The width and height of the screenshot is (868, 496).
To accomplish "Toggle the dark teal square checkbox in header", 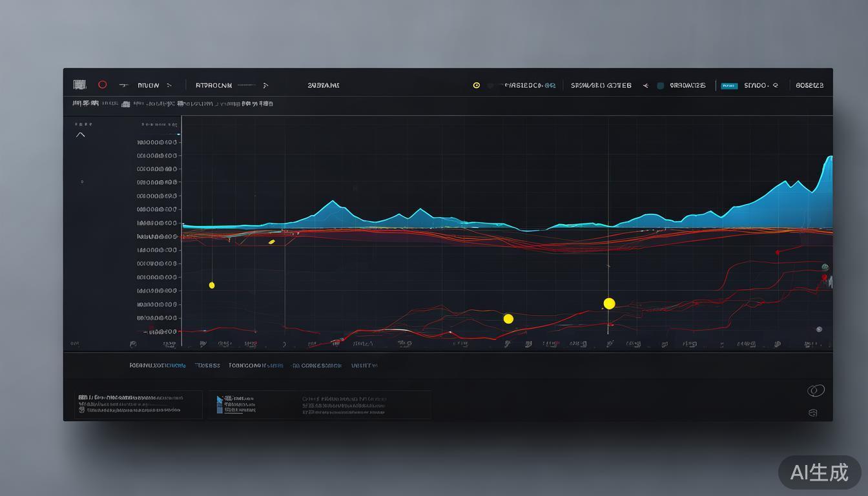I will point(660,85).
